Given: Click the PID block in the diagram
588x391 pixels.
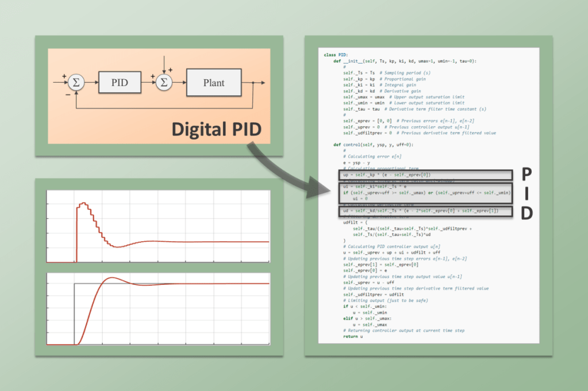Looking at the screenshot, I should click(120, 83).
